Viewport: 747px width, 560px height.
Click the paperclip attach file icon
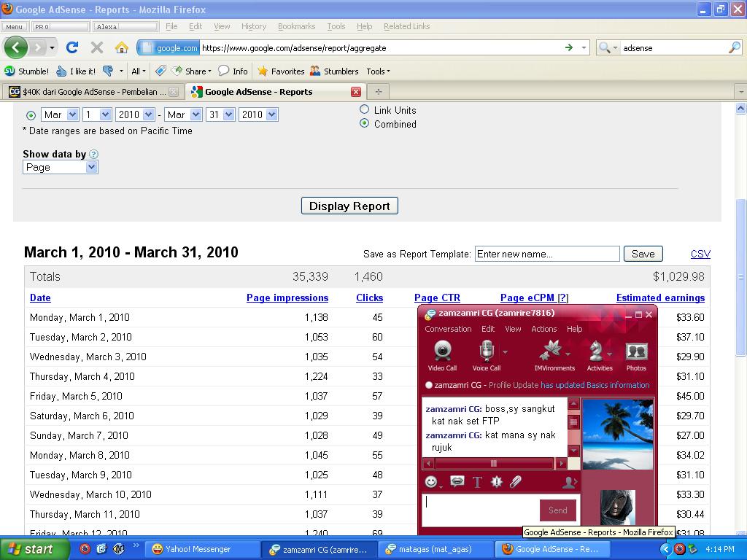516,482
